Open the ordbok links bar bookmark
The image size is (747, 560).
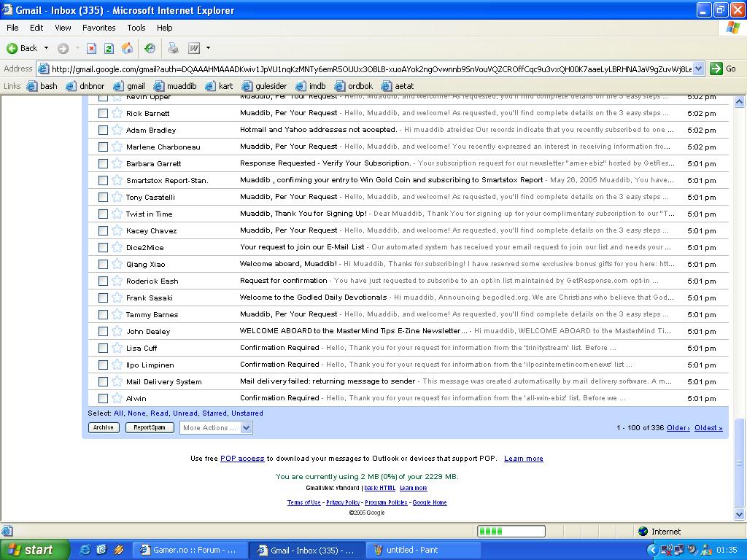(354, 86)
